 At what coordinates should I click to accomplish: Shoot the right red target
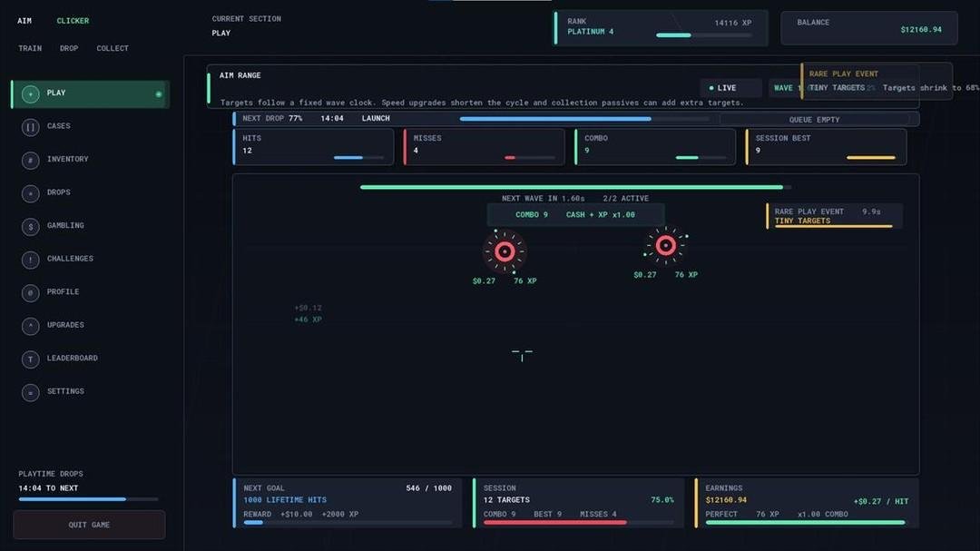(666, 245)
